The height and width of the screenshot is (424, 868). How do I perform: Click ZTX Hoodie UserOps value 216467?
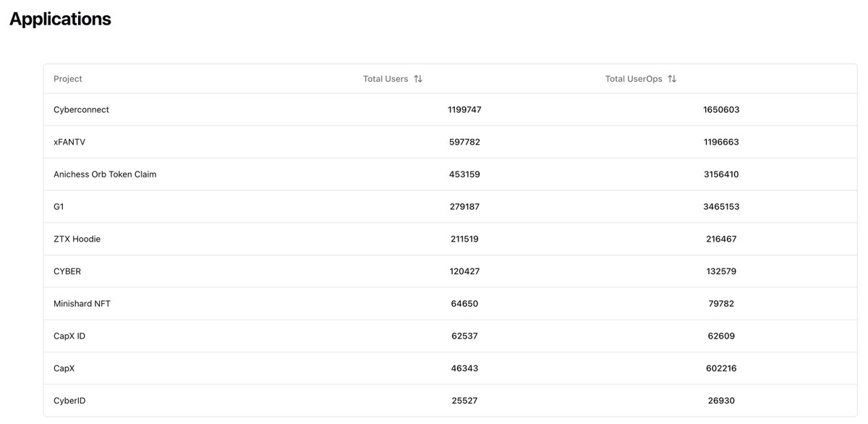(x=721, y=239)
